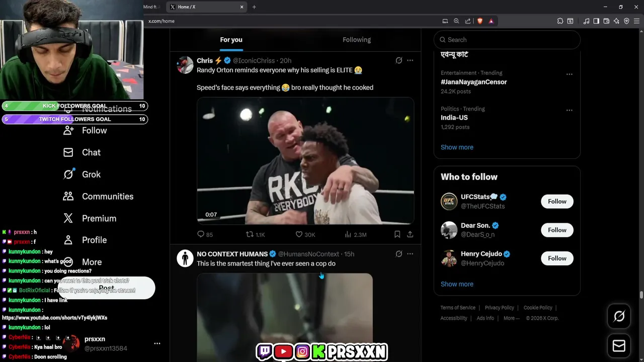Open the Accessibility footer link
This screenshot has height=362, width=644.
(454, 318)
